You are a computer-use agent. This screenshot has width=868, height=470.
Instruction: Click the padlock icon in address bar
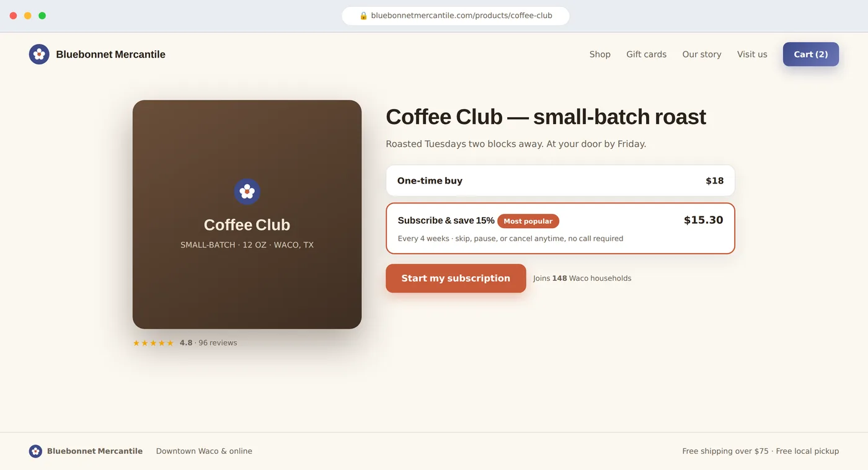pyautogui.click(x=363, y=16)
